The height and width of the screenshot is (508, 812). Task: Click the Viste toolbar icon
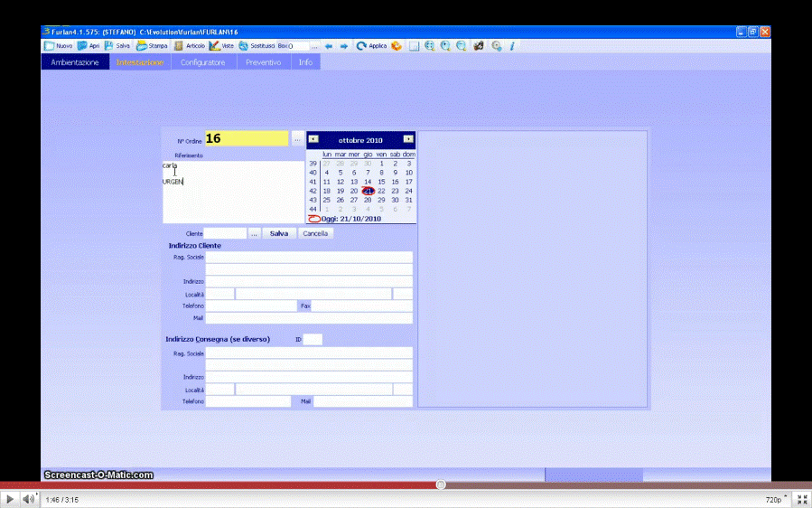pos(215,45)
